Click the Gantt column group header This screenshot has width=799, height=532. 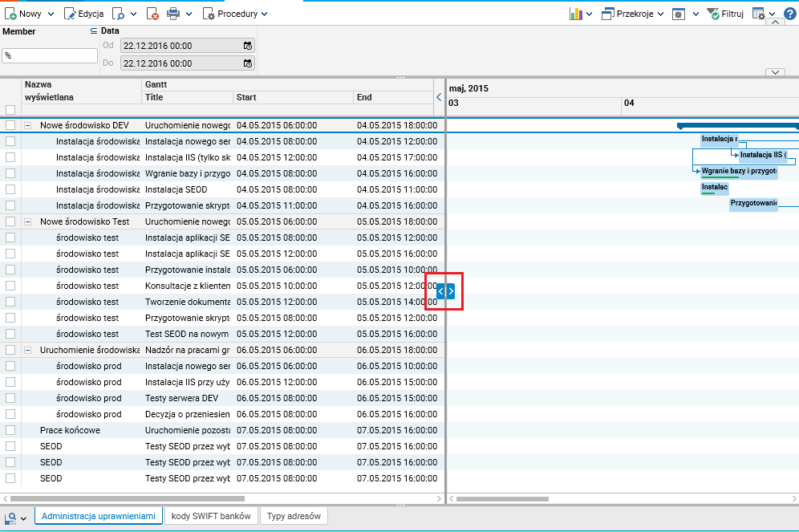tap(287, 84)
